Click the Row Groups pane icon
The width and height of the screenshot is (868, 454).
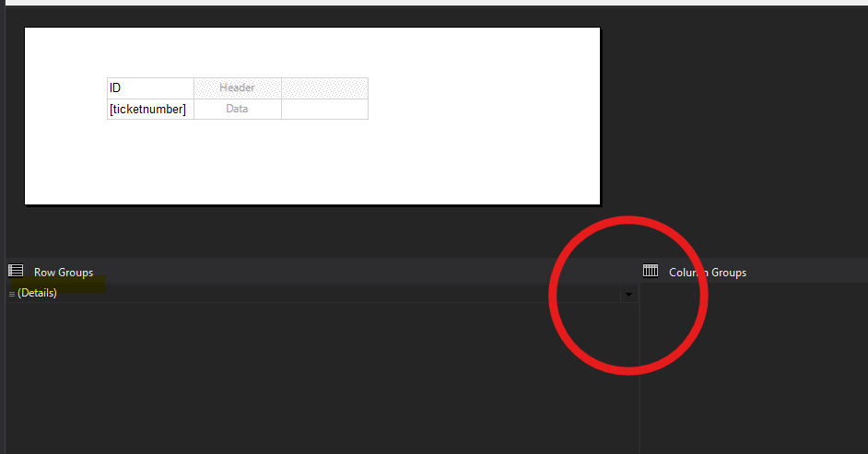pos(16,271)
